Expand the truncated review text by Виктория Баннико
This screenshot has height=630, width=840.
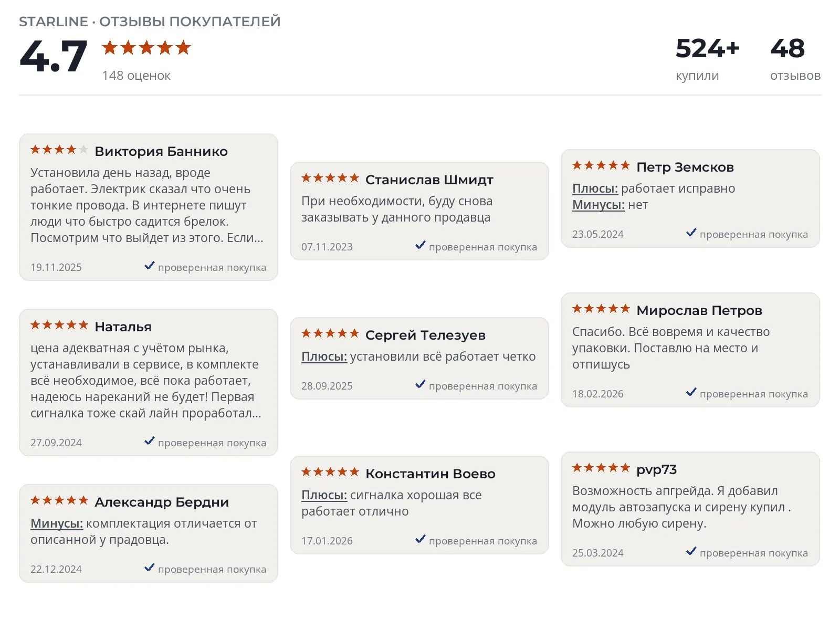click(147, 205)
